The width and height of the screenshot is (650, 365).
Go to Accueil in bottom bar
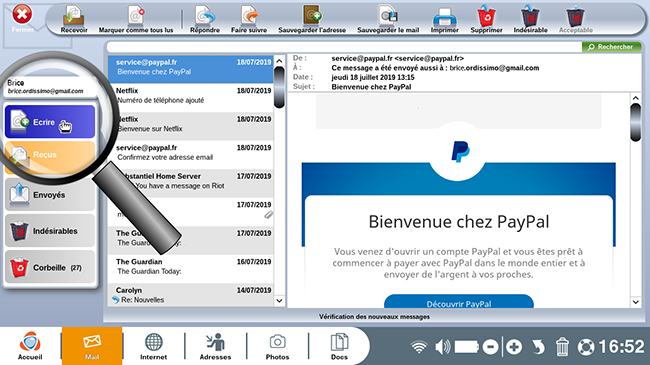pyautogui.click(x=30, y=346)
